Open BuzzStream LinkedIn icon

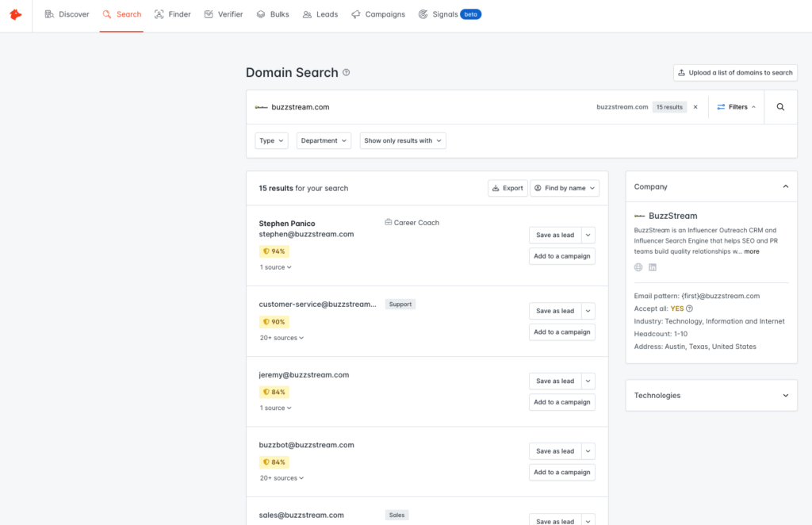[653, 267]
